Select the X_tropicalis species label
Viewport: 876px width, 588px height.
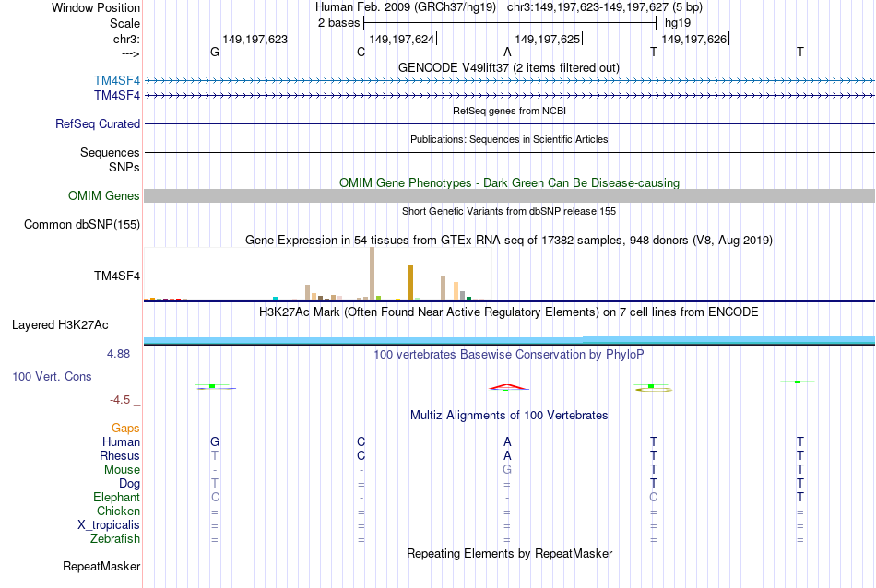pos(109,525)
